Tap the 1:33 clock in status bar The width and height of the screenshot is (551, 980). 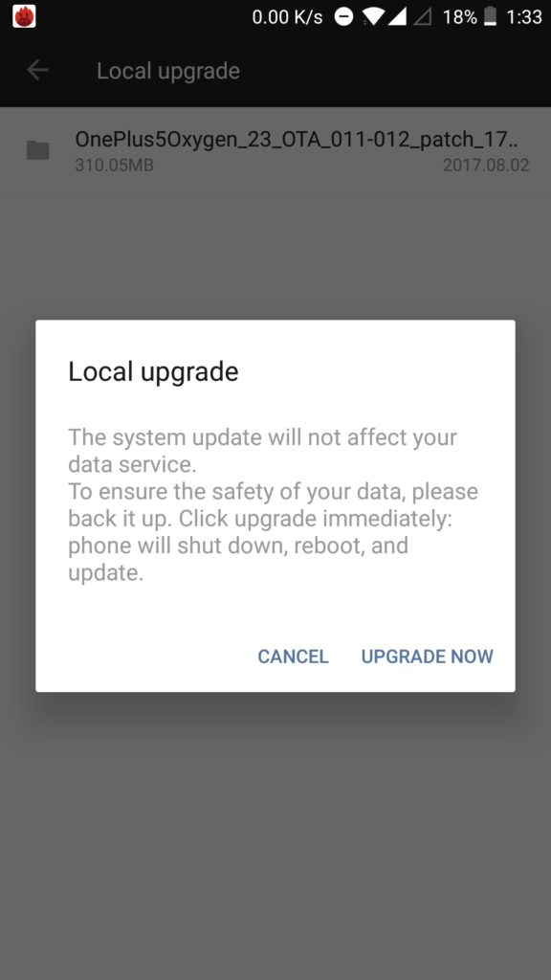click(x=523, y=17)
